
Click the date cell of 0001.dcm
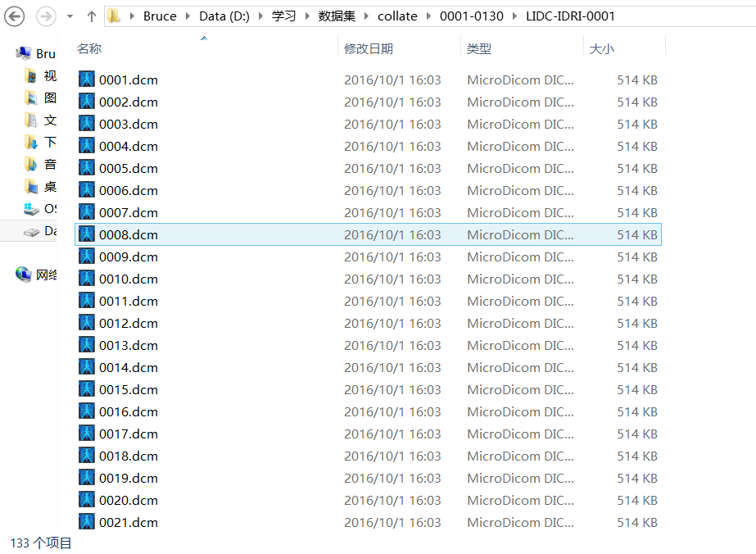(392, 80)
